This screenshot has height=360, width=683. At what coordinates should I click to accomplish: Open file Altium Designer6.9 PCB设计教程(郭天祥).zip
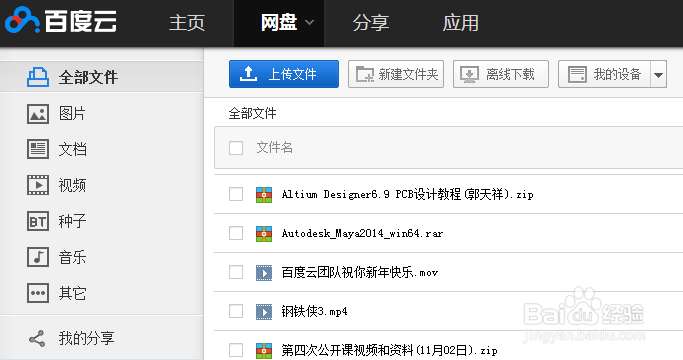click(x=408, y=194)
